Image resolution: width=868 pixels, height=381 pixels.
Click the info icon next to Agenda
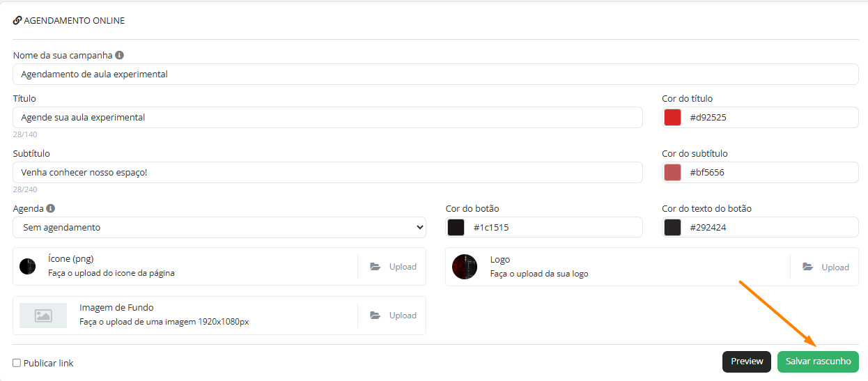(x=51, y=208)
